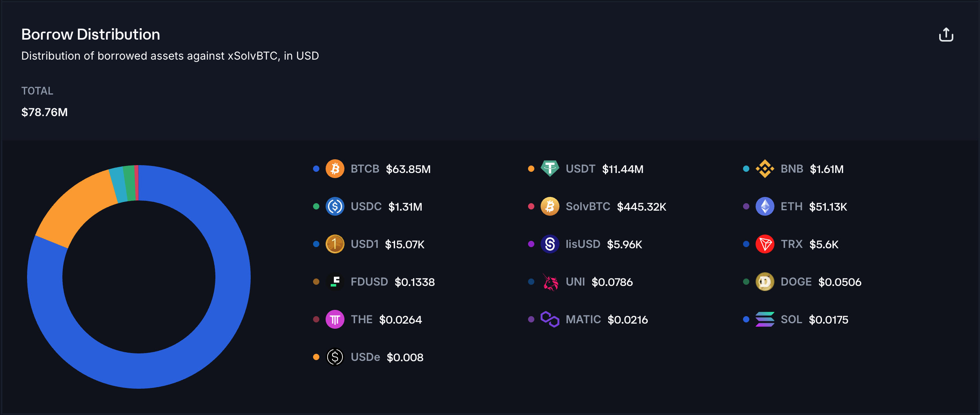Click the blue dot beside BTCB
Image resolution: width=980 pixels, height=415 pixels.
pos(316,169)
